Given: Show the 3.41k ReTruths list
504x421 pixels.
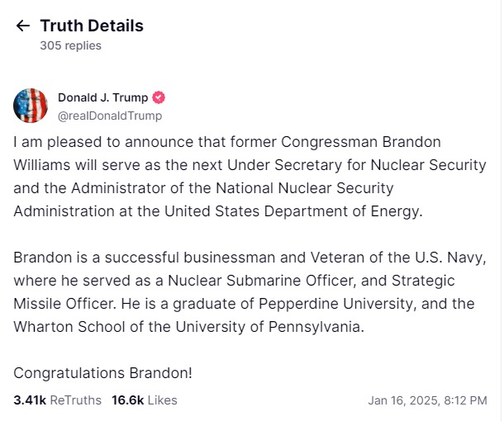Looking at the screenshot, I should point(57,400).
